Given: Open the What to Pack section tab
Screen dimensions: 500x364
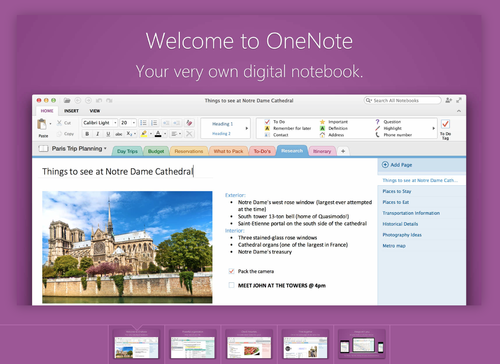Looking at the screenshot, I should (228, 151).
